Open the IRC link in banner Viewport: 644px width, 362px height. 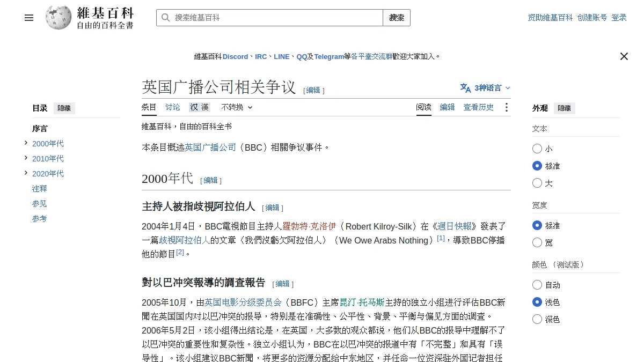coord(261,56)
